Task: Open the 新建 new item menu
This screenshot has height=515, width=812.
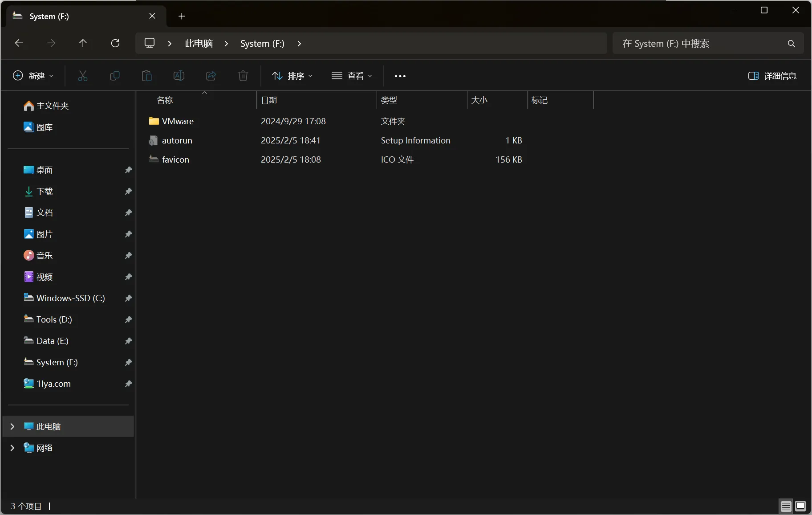Action: click(33, 76)
